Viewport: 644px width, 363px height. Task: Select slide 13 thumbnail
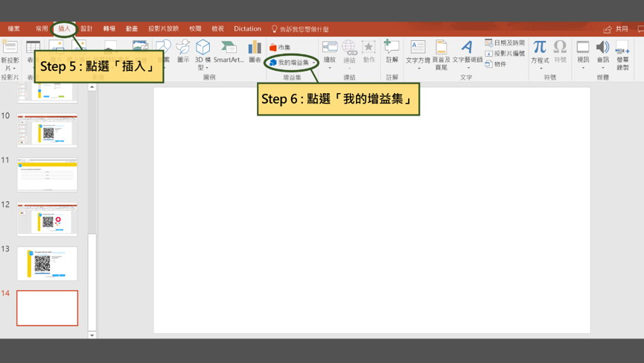tap(47, 264)
